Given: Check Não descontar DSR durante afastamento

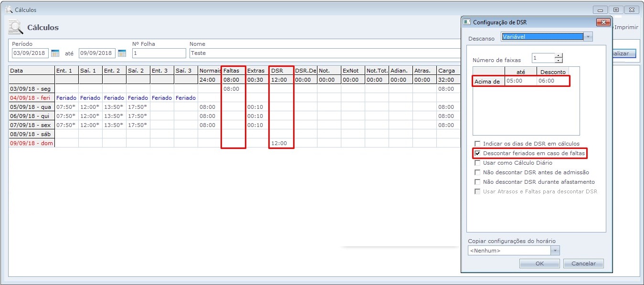Looking at the screenshot, I should point(477,182).
